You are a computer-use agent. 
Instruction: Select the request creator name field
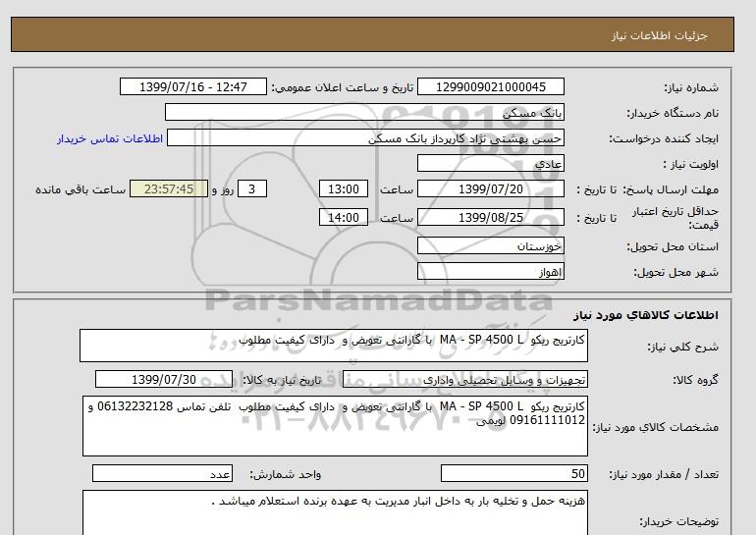click(368, 138)
